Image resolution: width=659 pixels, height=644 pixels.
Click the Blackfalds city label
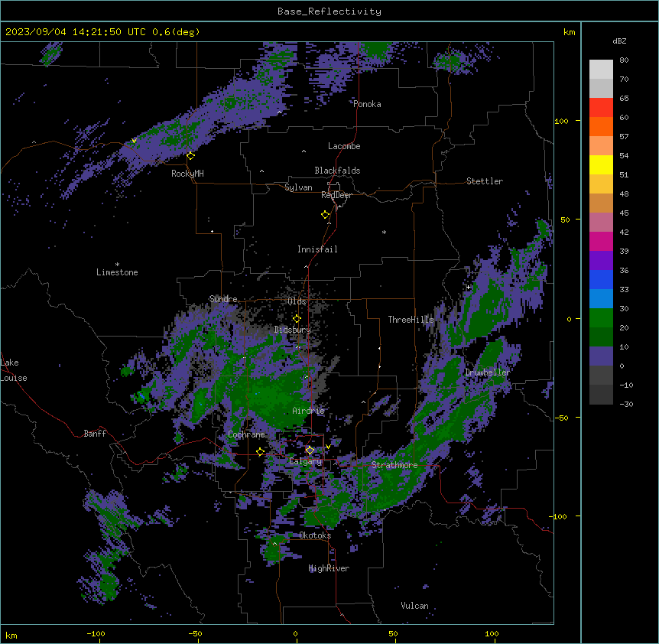tap(337, 171)
